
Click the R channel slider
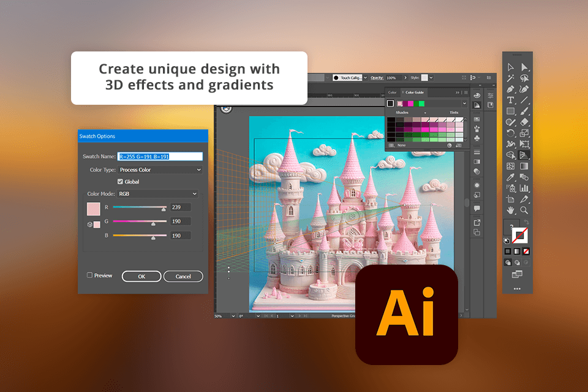point(140,207)
